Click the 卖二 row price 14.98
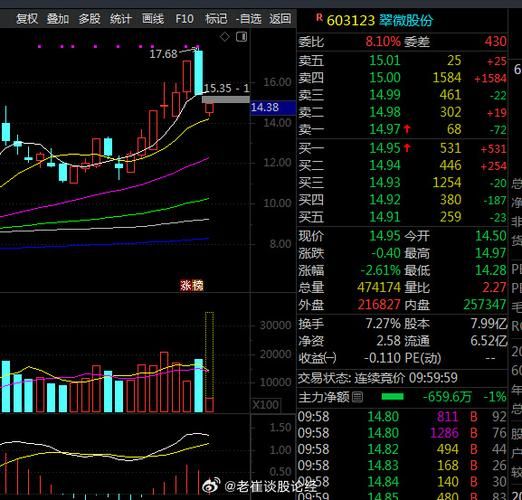Screen dimensions: 522x500 [x=385, y=112]
